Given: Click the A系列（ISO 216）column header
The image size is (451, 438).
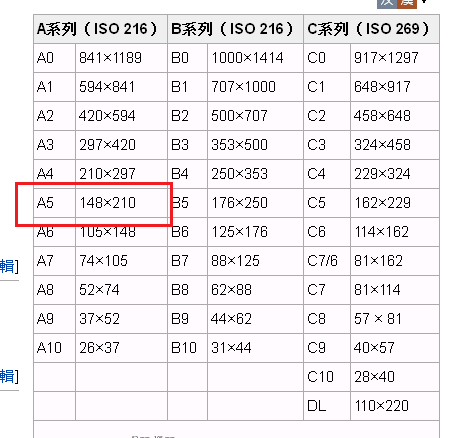Looking at the screenshot, I should point(100,29).
